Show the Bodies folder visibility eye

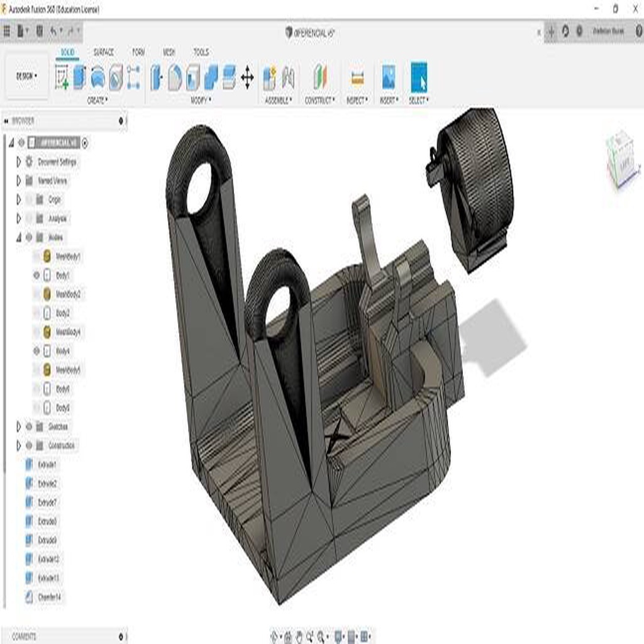[28, 237]
